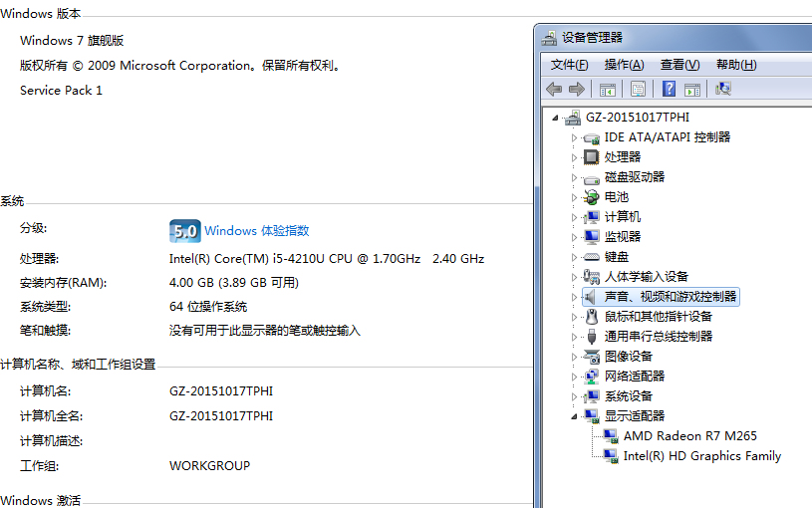This screenshot has width=812, height=508.
Task: Open the 文件(F) menu
Action: pos(569,65)
